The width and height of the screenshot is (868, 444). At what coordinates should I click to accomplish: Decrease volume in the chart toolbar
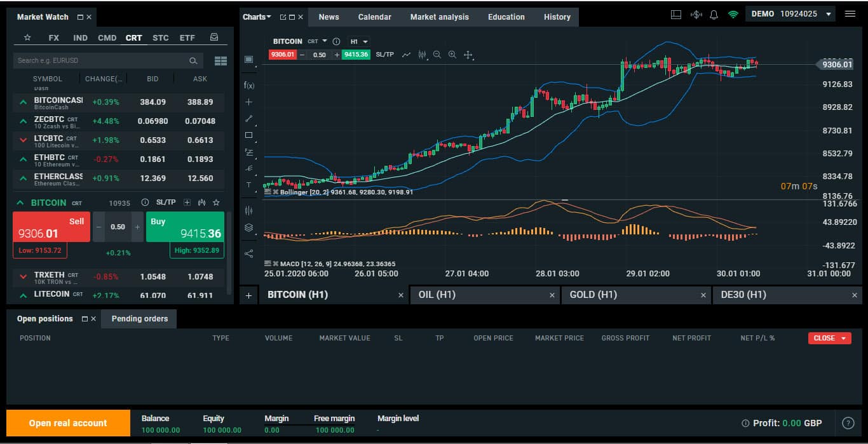pyautogui.click(x=302, y=55)
